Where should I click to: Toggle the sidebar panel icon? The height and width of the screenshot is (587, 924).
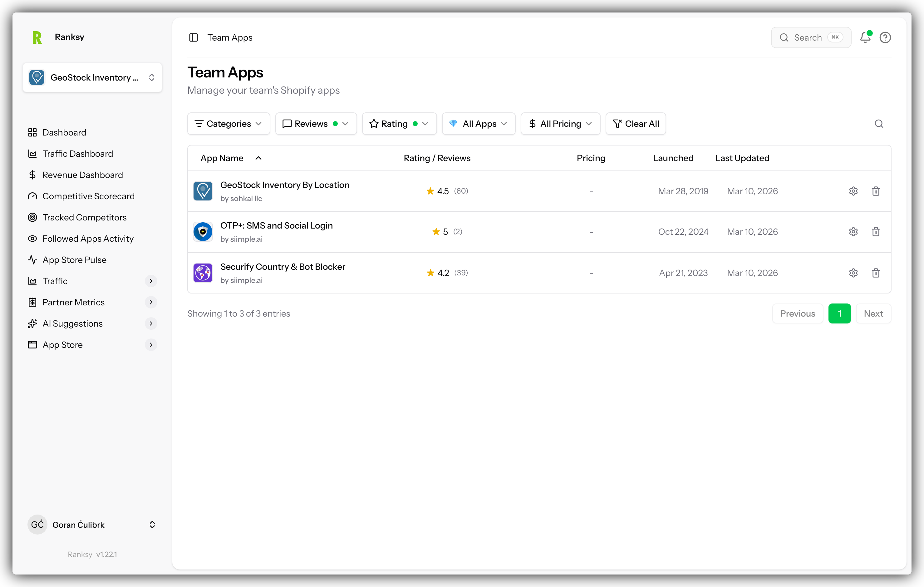click(x=194, y=37)
